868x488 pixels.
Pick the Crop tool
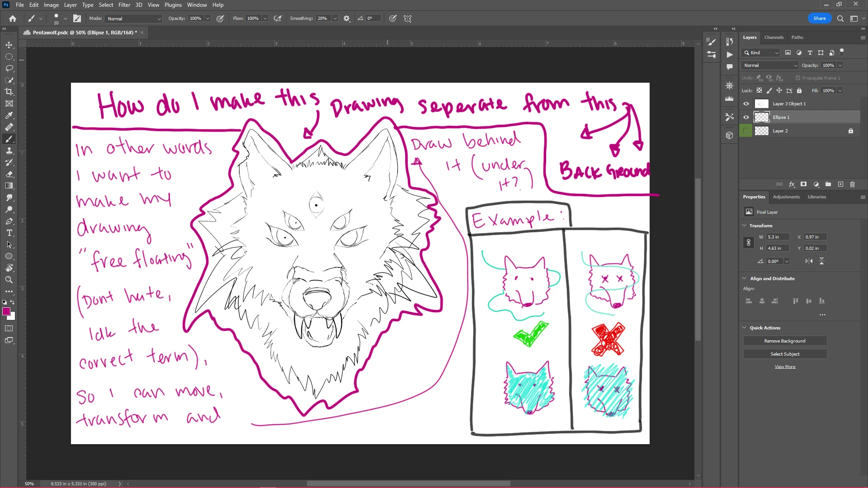(9, 92)
